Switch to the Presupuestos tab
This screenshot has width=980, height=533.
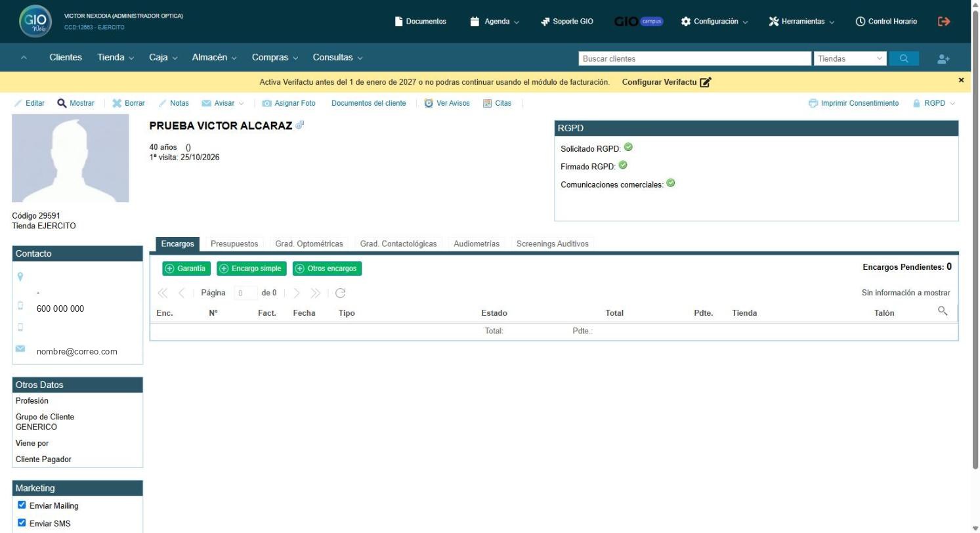(234, 244)
